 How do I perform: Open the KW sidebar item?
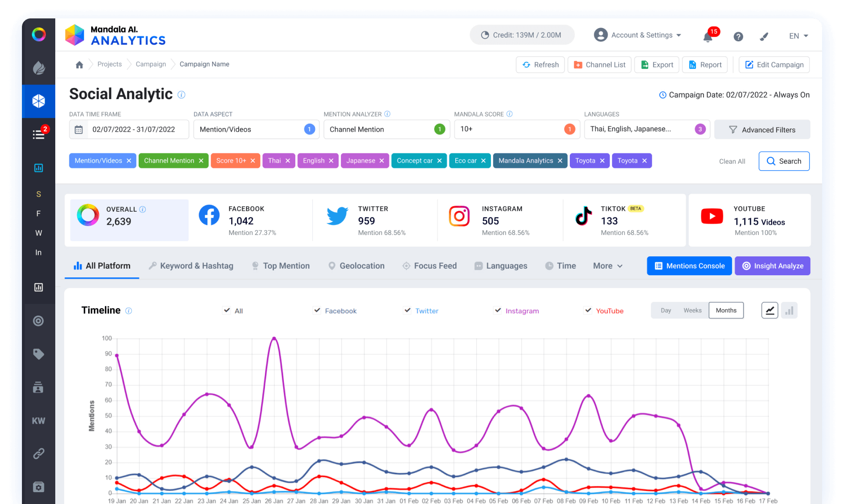(x=39, y=421)
